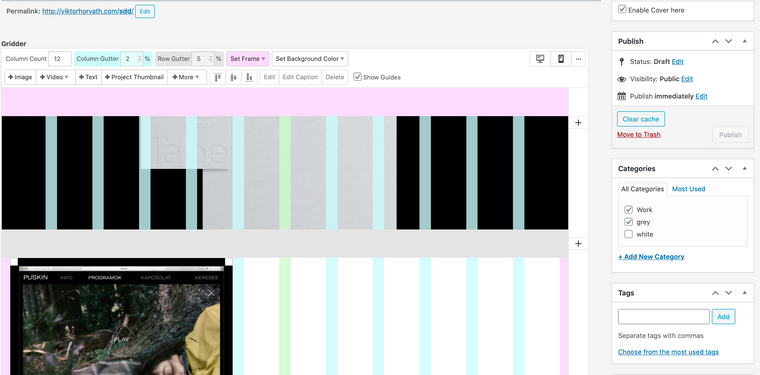Move Categories panel up
The width and height of the screenshot is (760, 375).
(715, 169)
